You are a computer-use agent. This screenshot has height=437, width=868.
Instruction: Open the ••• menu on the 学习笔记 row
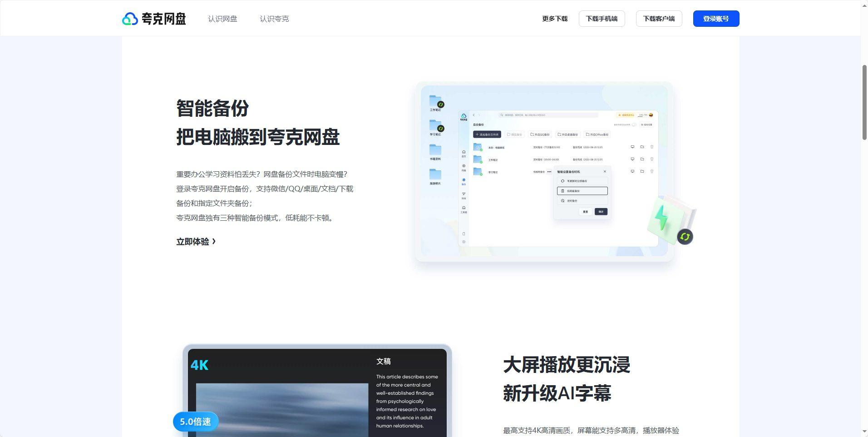549,172
